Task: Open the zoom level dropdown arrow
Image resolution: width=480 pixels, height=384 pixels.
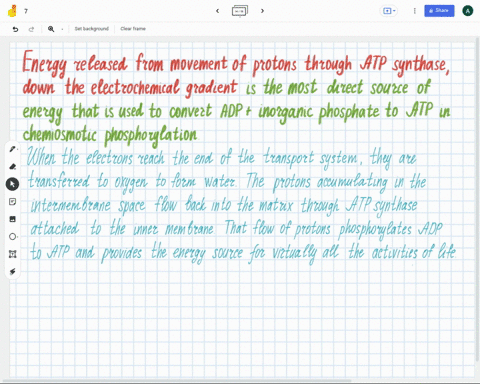Action: tap(62, 29)
